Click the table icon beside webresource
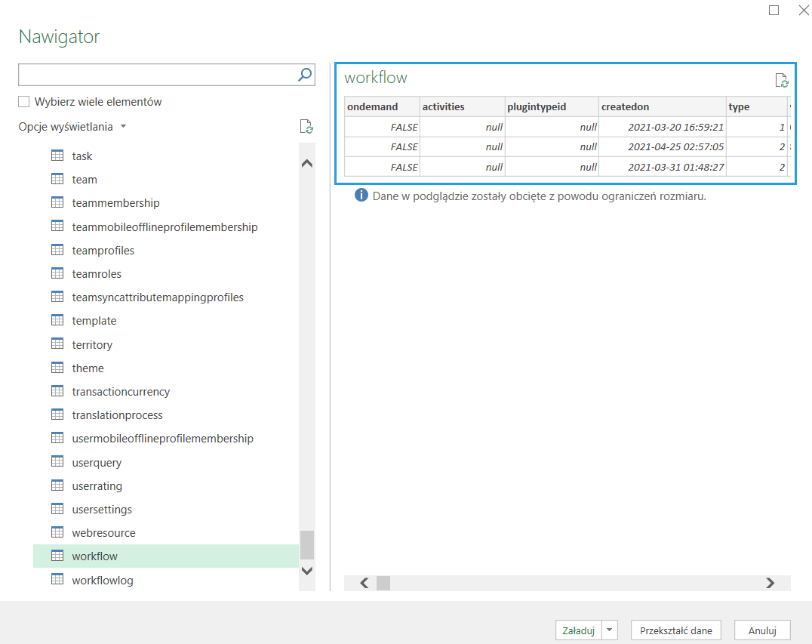 (x=57, y=532)
